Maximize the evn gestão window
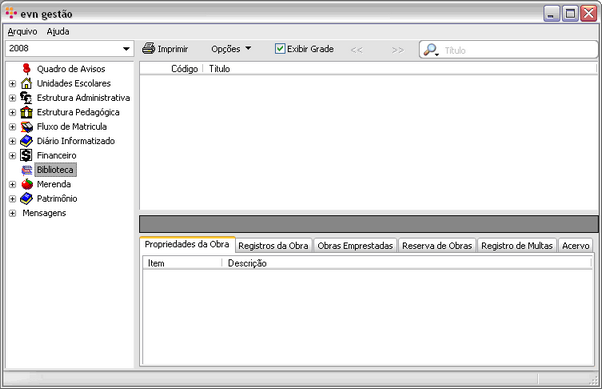The height and width of the screenshot is (389, 602). pyautogui.click(x=570, y=13)
